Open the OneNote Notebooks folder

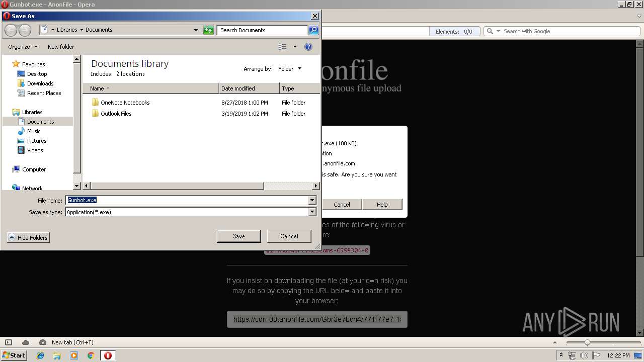tap(125, 103)
